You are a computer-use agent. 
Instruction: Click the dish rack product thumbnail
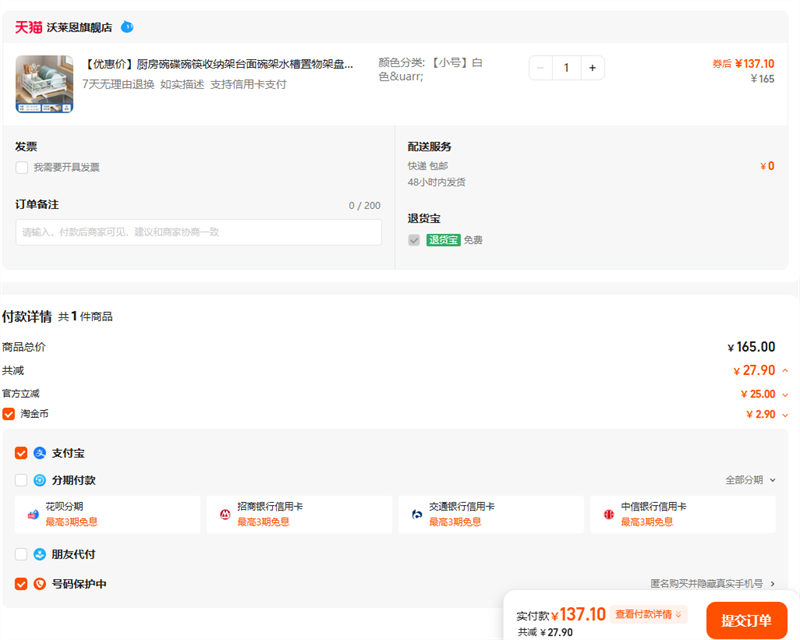[x=44, y=83]
